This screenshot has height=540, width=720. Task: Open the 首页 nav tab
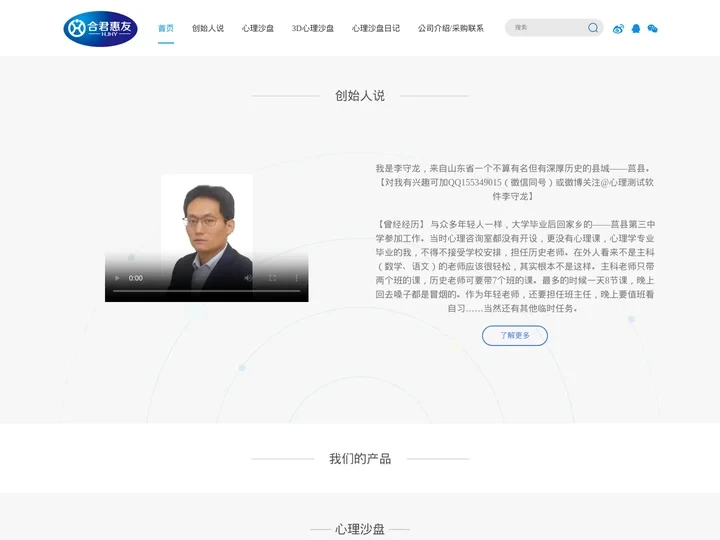(166, 28)
